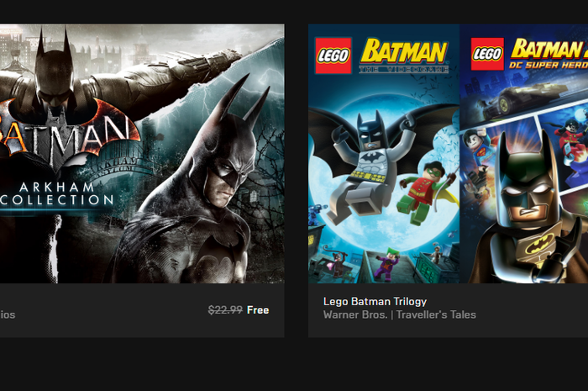Image resolution: width=588 pixels, height=391 pixels.
Task: Open the Batman Arkham Collection cover art
Action: coord(142,154)
